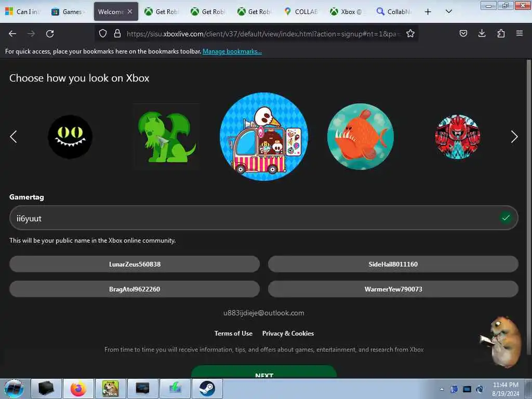The height and width of the screenshot is (399, 532).
Task: Switch to the CollabN search tab
Action: [x=394, y=11]
